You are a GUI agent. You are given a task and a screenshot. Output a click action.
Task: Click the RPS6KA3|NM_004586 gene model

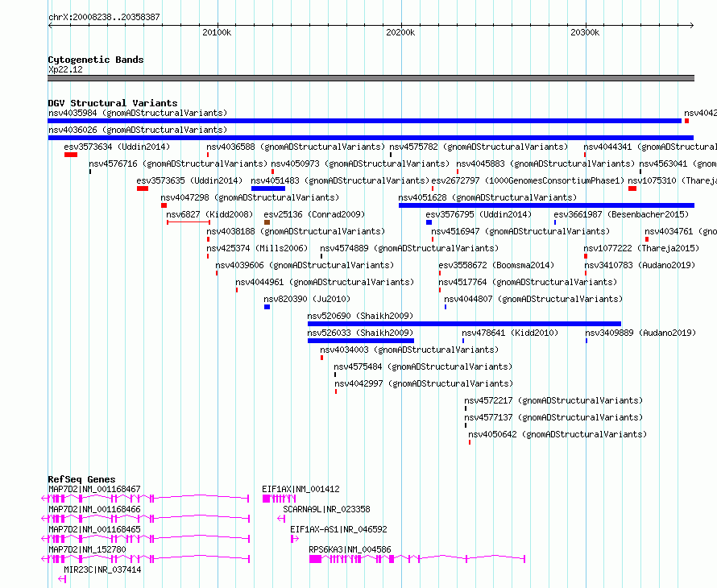click(x=417, y=559)
